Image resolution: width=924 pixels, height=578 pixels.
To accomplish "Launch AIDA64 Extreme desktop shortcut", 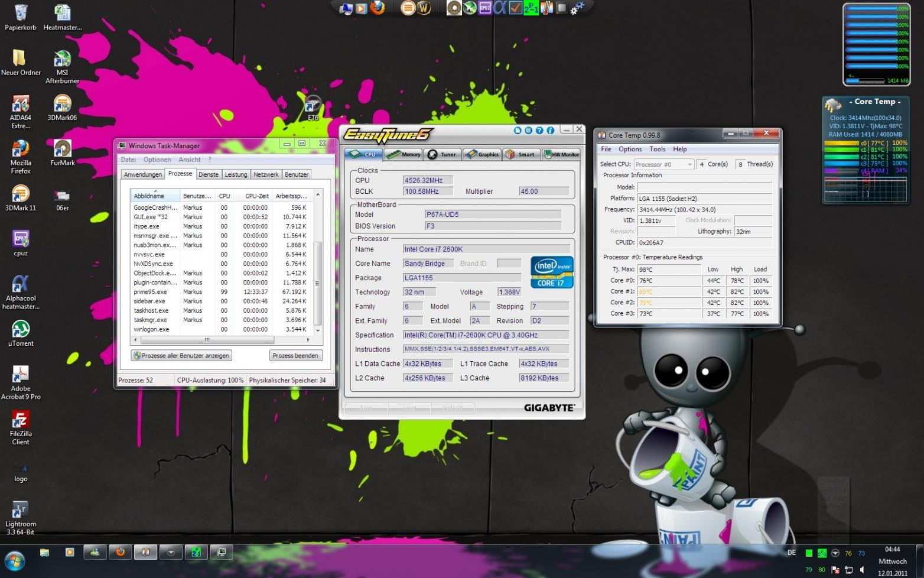I will 21,112.
